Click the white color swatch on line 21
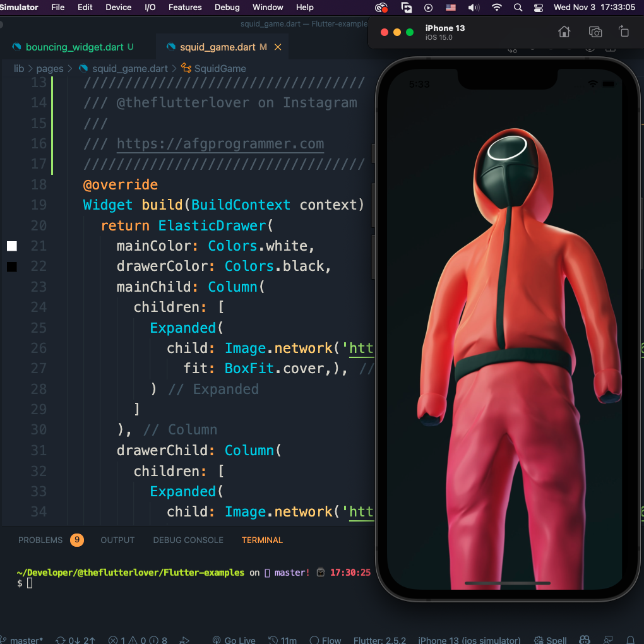The image size is (644, 644). pos(12,246)
